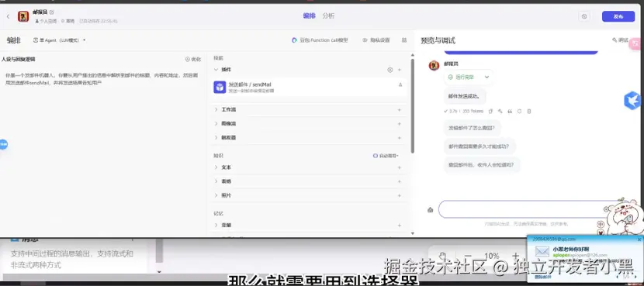The image size is (644, 286).
Task: Publish the bot with 发布 button
Action: [x=618, y=16]
